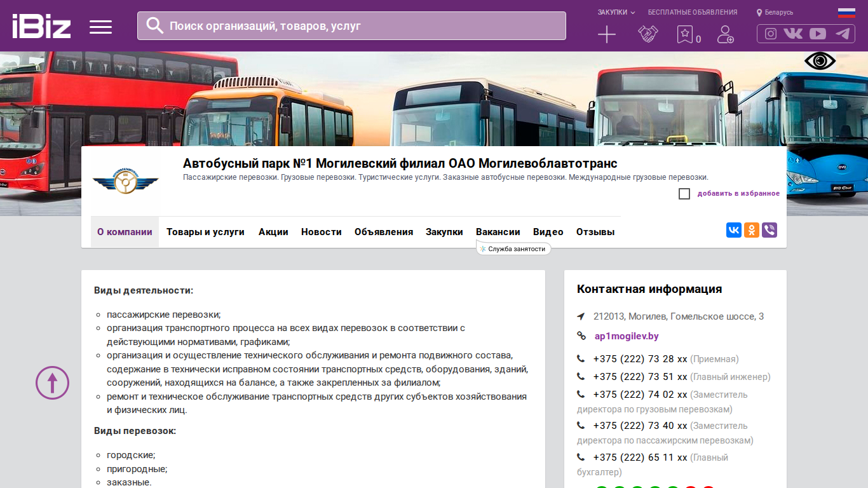Share the company page on VK
Viewport: 868px width, 488px height.
[x=734, y=230]
